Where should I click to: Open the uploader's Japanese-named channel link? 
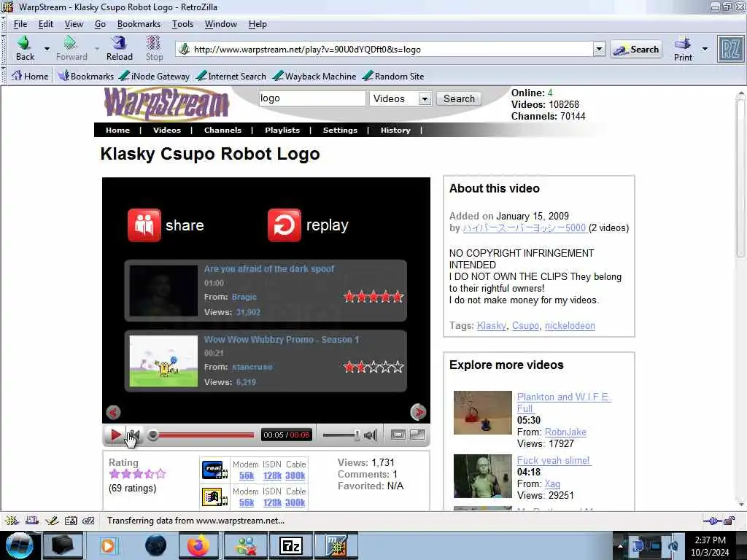[524, 227]
